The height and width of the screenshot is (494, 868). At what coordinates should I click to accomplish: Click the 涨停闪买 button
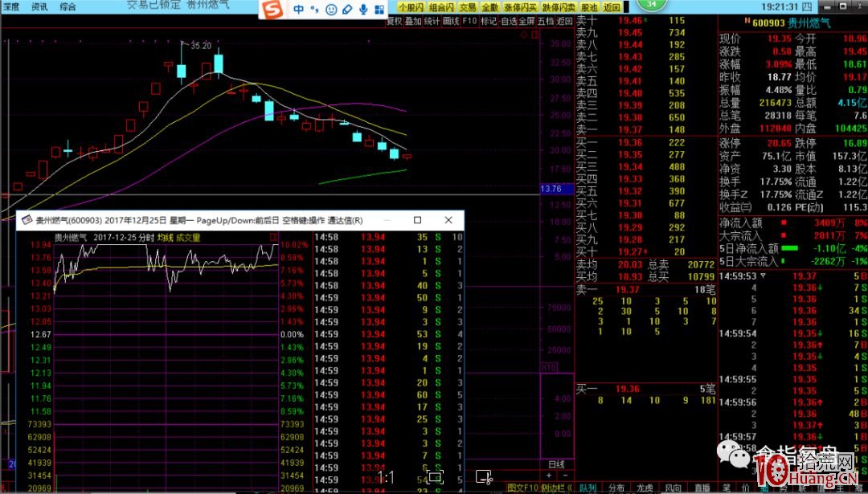(x=520, y=7)
